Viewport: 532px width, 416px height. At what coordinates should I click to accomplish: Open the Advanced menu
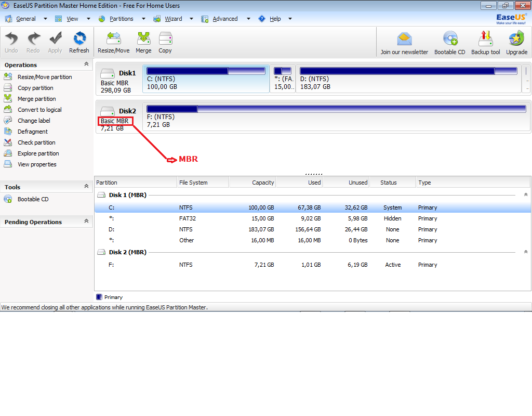(x=225, y=19)
